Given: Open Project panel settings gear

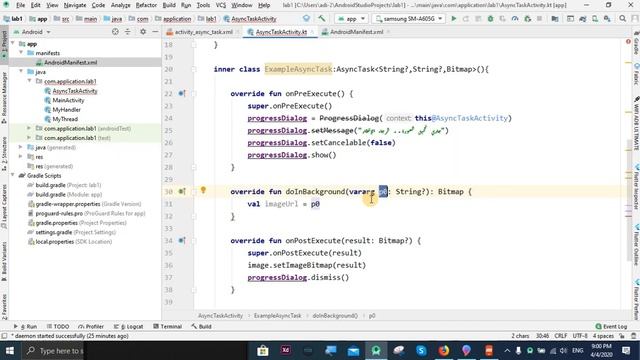Looking at the screenshot, I should click(143, 31).
